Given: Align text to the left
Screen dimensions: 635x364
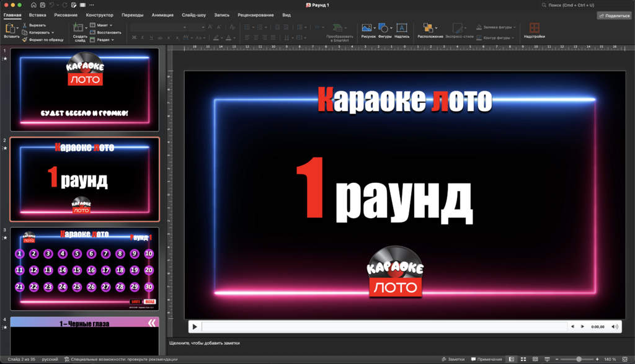Looking at the screenshot, I should pos(247,38).
